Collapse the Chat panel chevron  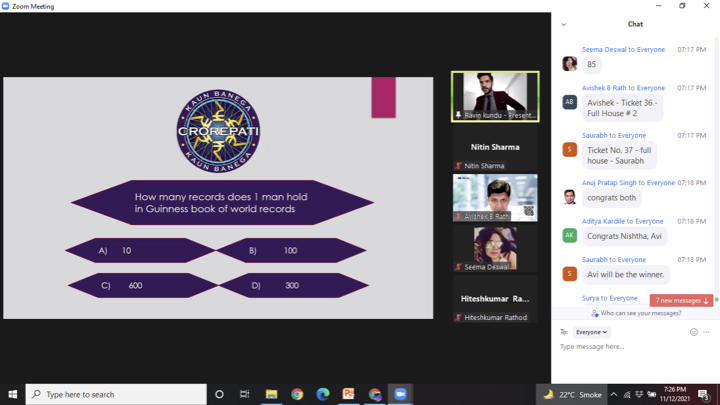[564, 24]
